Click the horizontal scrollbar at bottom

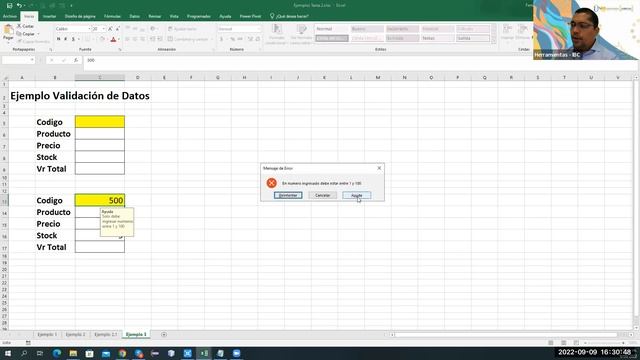click(x=506, y=335)
